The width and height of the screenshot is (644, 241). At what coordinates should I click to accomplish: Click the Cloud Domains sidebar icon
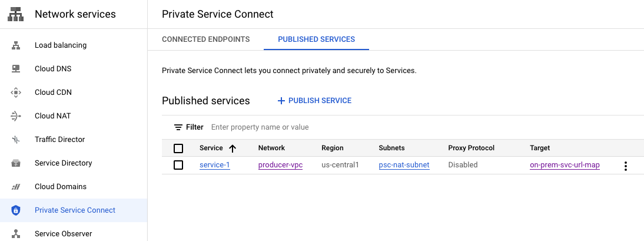(16, 187)
